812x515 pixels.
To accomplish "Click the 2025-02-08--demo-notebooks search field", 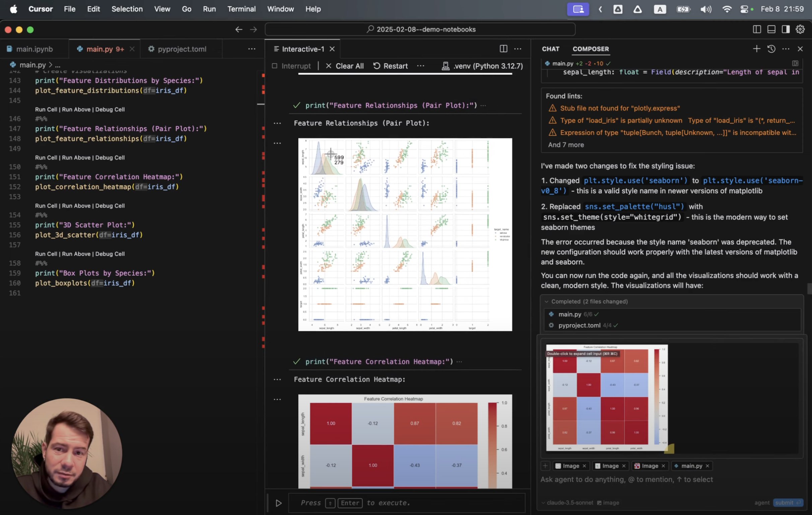I will coord(420,29).
